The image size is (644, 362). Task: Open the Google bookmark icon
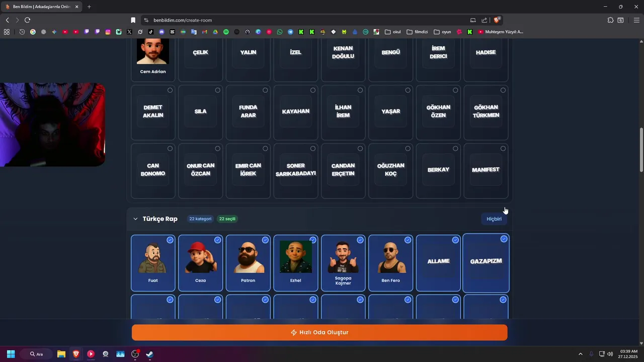33,32
